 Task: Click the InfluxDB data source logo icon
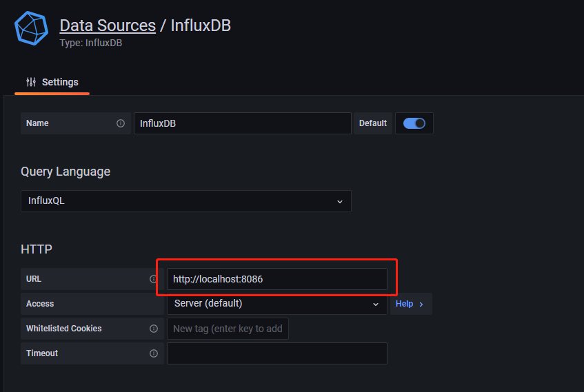coord(31,29)
